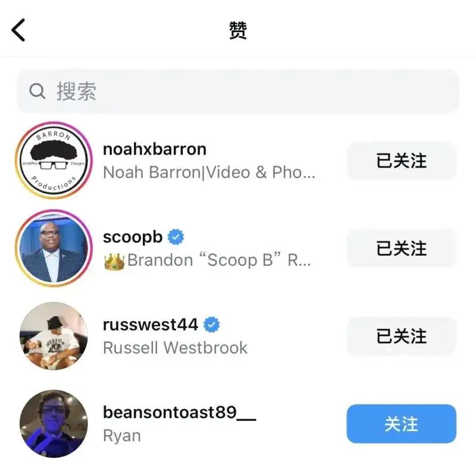
Task: Open noahxbarron's Barron Productions avatar
Action: [54, 160]
